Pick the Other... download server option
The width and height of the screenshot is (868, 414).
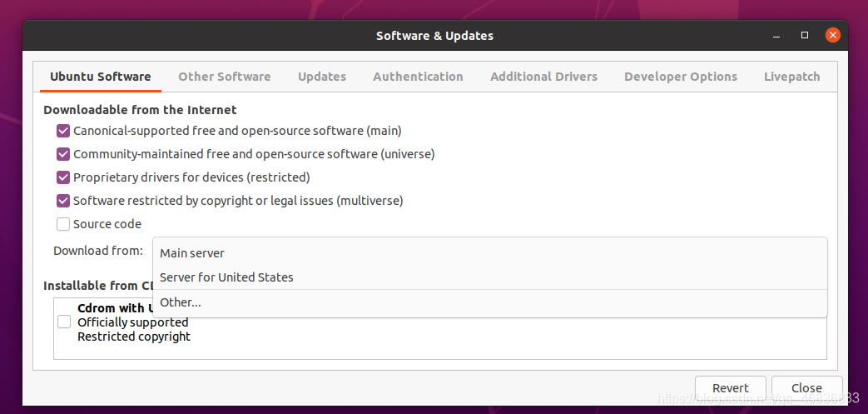490,302
